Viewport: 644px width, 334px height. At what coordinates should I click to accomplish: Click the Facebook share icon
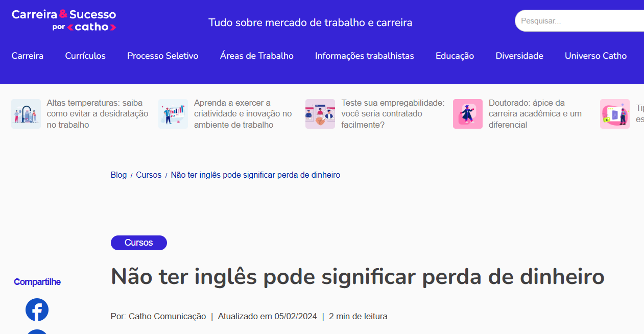(37, 309)
